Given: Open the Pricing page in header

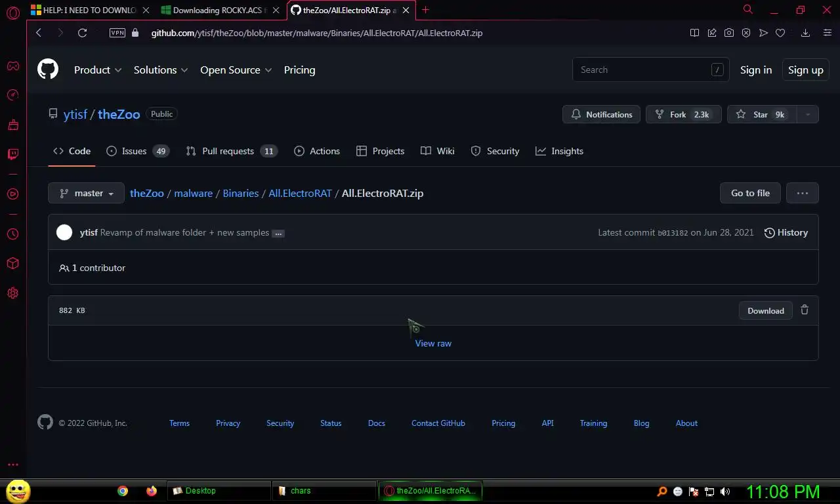Looking at the screenshot, I should coord(299,70).
